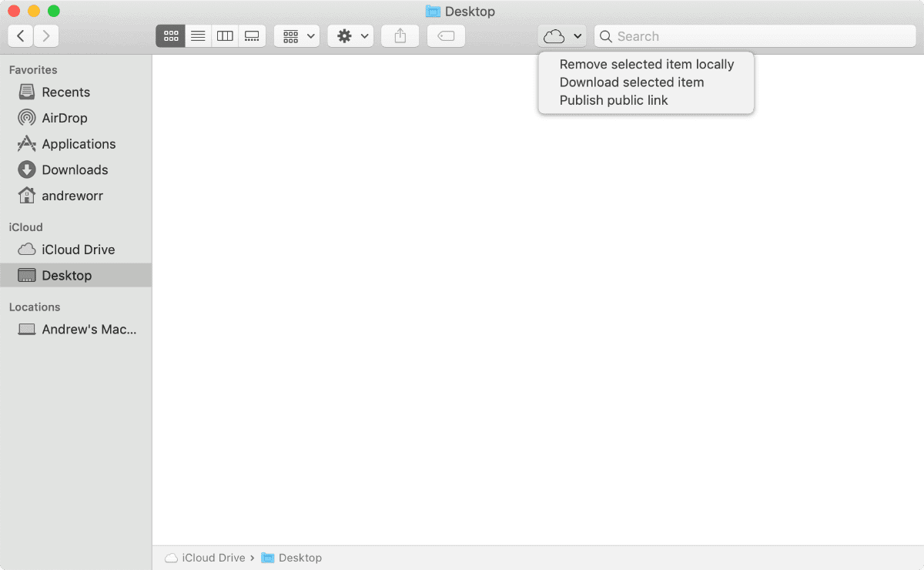
Task: Open the group-by arrangement dropdown
Action: pyautogui.click(x=297, y=36)
